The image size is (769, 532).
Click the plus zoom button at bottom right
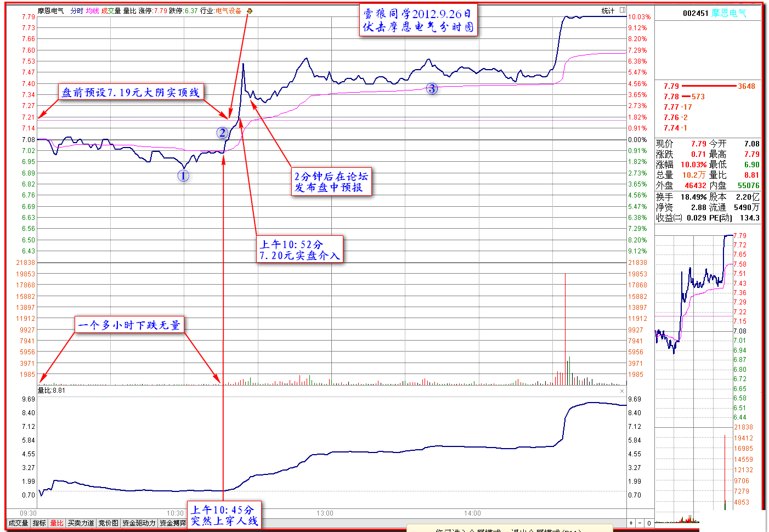pos(631,523)
